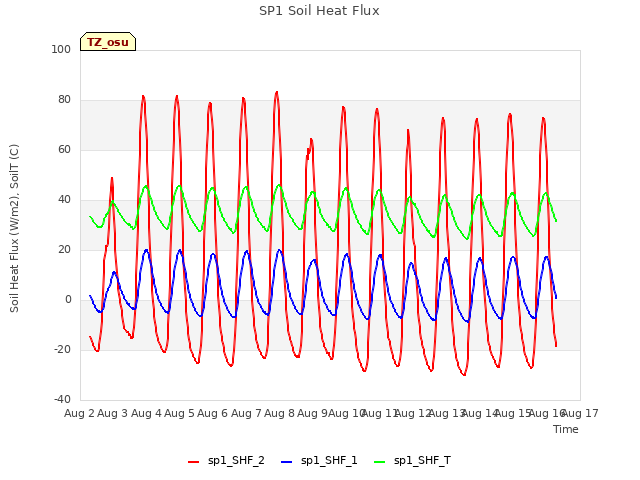The height and width of the screenshot is (480, 640).
Task: Click the Aug 5 x-axis label
Action: pyautogui.click(x=179, y=413)
